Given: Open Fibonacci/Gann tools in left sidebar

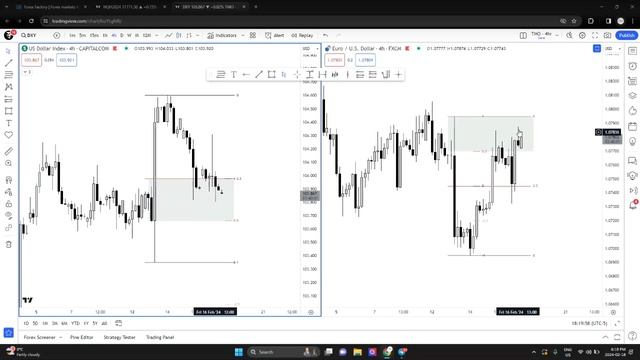Looking at the screenshot, I should coord(9,75).
